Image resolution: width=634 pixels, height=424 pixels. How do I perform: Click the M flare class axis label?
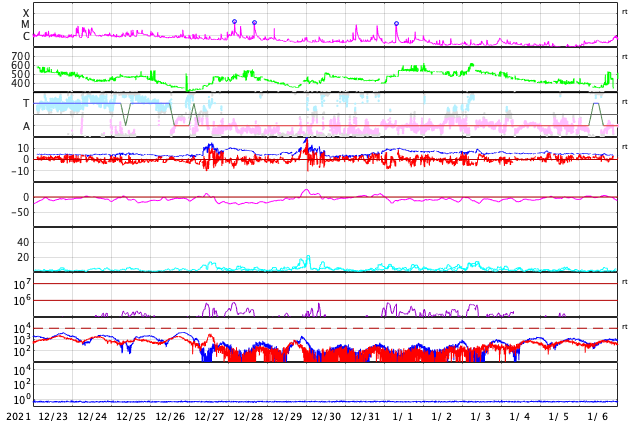25,25
